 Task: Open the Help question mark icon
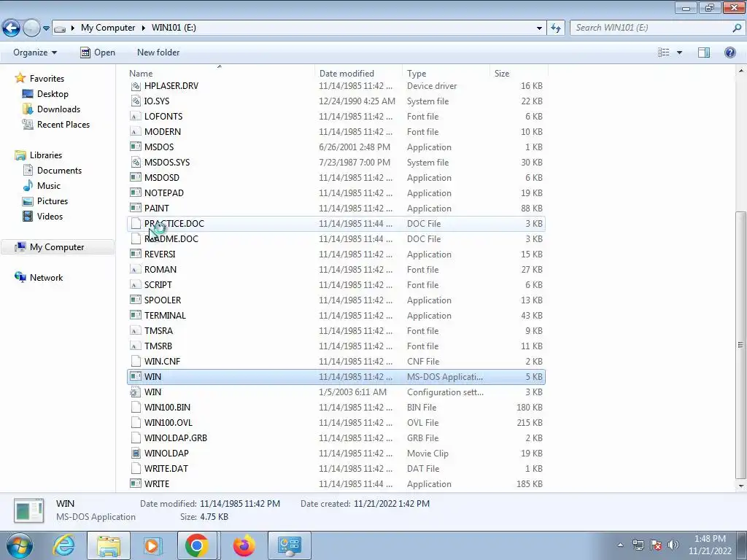click(729, 52)
